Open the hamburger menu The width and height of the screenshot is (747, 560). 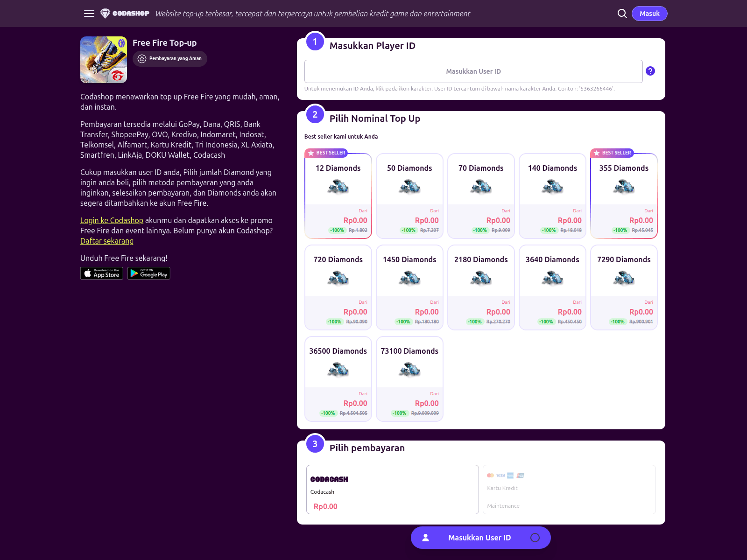pyautogui.click(x=89, y=14)
